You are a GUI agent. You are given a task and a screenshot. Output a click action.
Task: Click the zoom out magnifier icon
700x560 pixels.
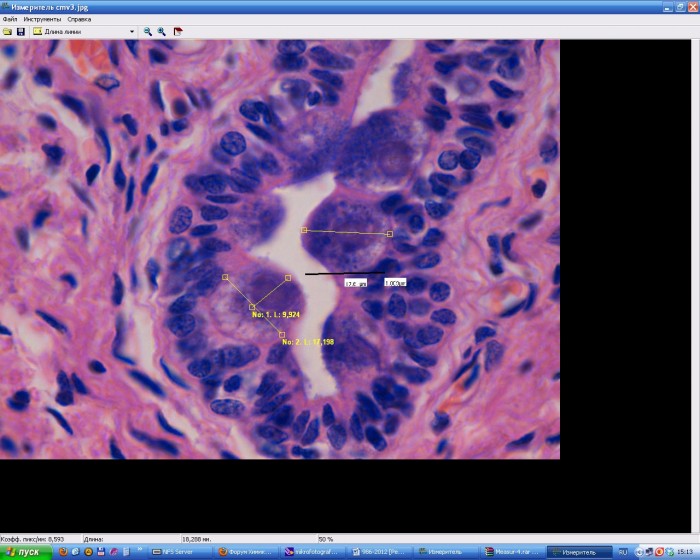[147, 32]
